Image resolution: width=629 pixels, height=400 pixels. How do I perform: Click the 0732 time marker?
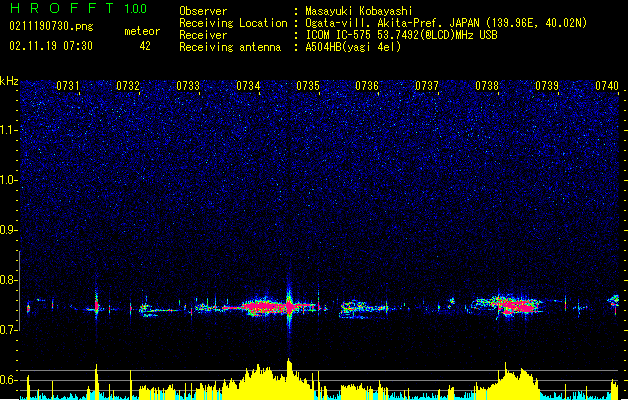click(x=128, y=86)
